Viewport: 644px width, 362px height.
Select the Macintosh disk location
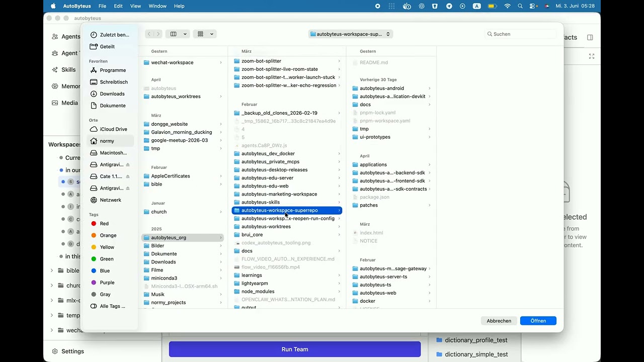pyautogui.click(x=109, y=153)
